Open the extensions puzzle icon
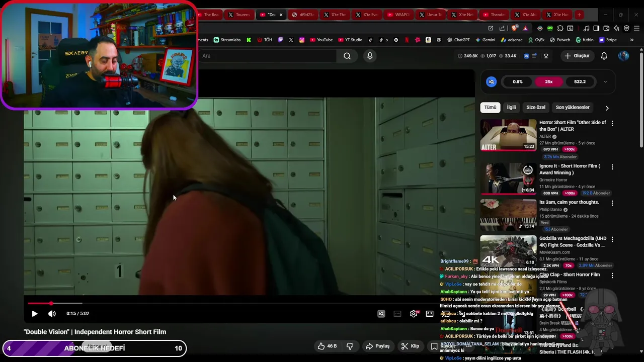This screenshot has width=644, height=362. pyautogui.click(x=560, y=28)
